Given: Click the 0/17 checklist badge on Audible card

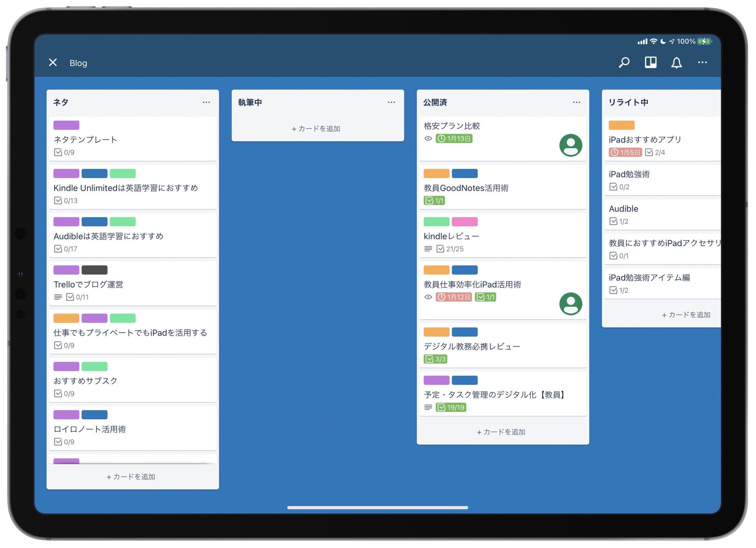Looking at the screenshot, I should (66, 249).
